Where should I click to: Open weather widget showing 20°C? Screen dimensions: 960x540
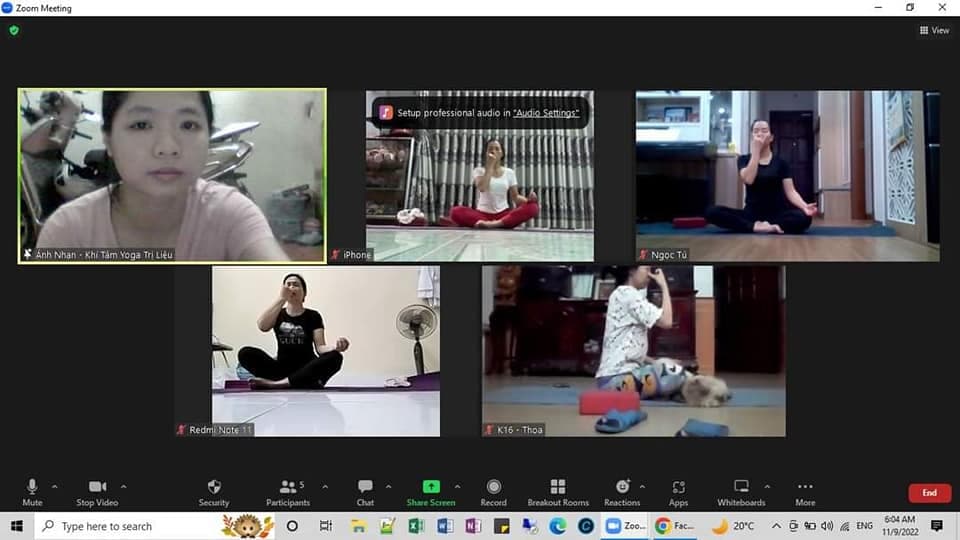(x=733, y=526)
